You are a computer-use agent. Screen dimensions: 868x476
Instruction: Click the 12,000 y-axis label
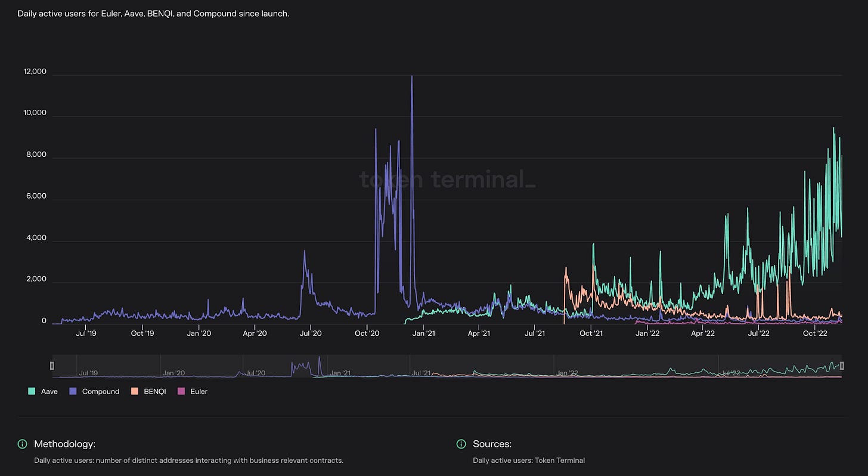(x=35, y=72)
